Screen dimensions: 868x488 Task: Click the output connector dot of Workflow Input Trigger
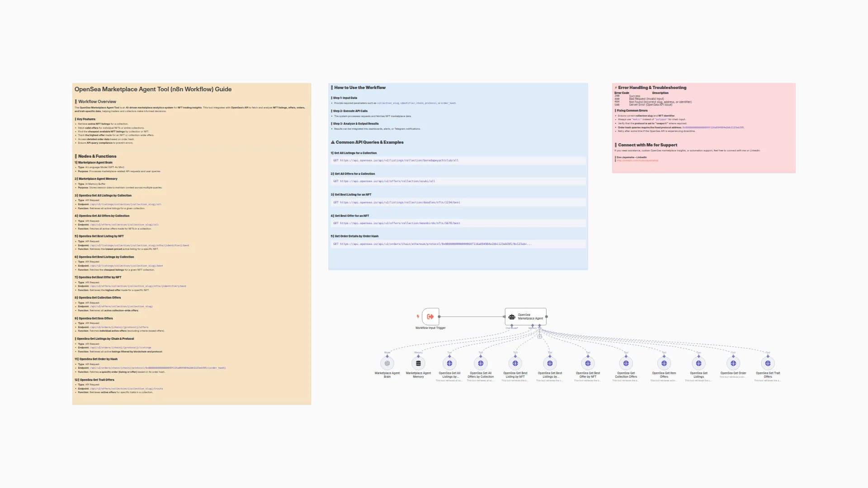[x=439, y=317]
